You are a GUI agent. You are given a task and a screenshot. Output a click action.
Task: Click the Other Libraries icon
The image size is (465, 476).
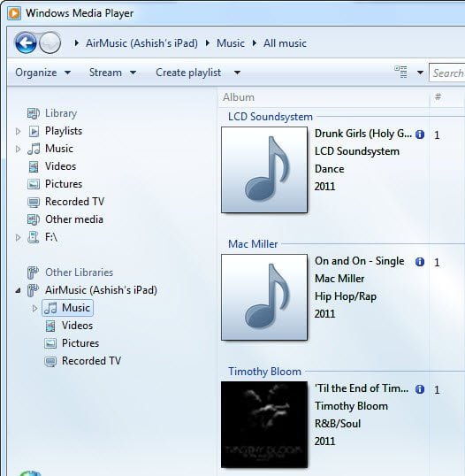point(33,273)
